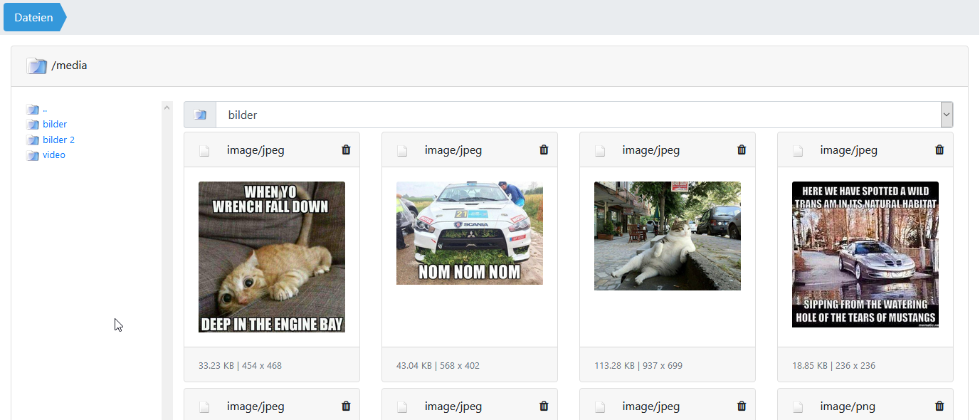The height and width of the screenshot is (420, 980).
Task: Open the bilder folder dropdown
Action: coord(584,115)
